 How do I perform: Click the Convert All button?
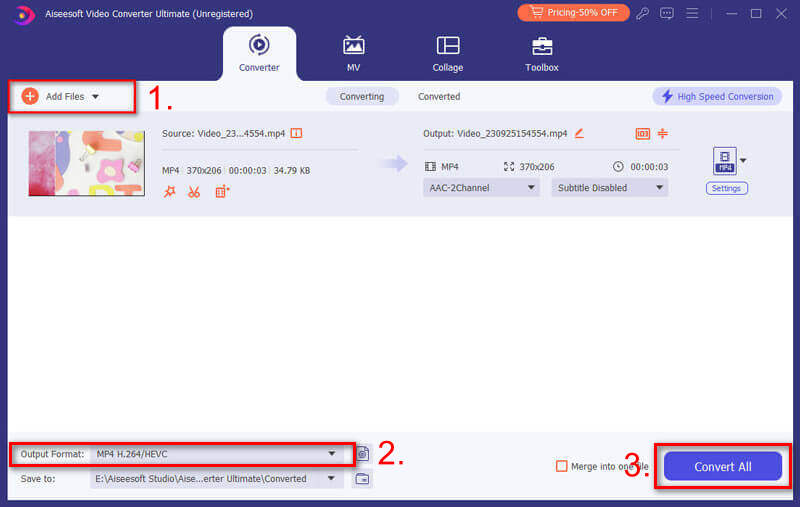722,467
